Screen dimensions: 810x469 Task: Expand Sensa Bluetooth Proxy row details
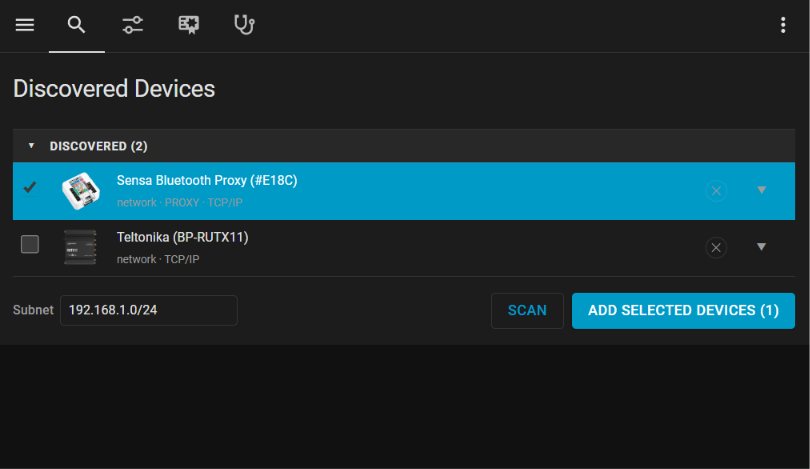click(x=761, y=190)
